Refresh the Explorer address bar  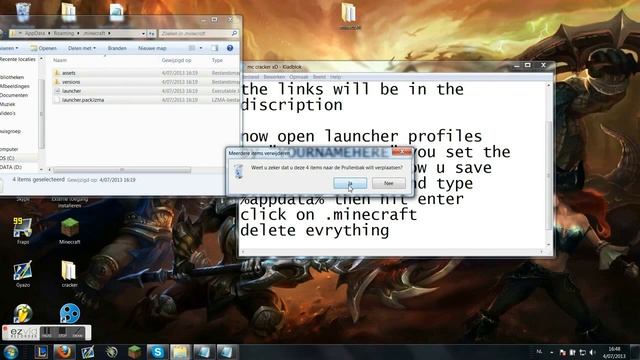tap(151, 33)
